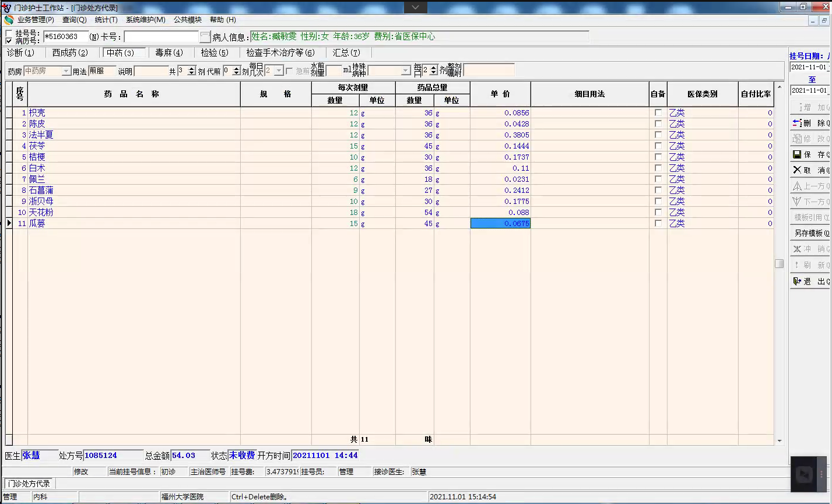Click the 说明 text input field

[151, 71]
